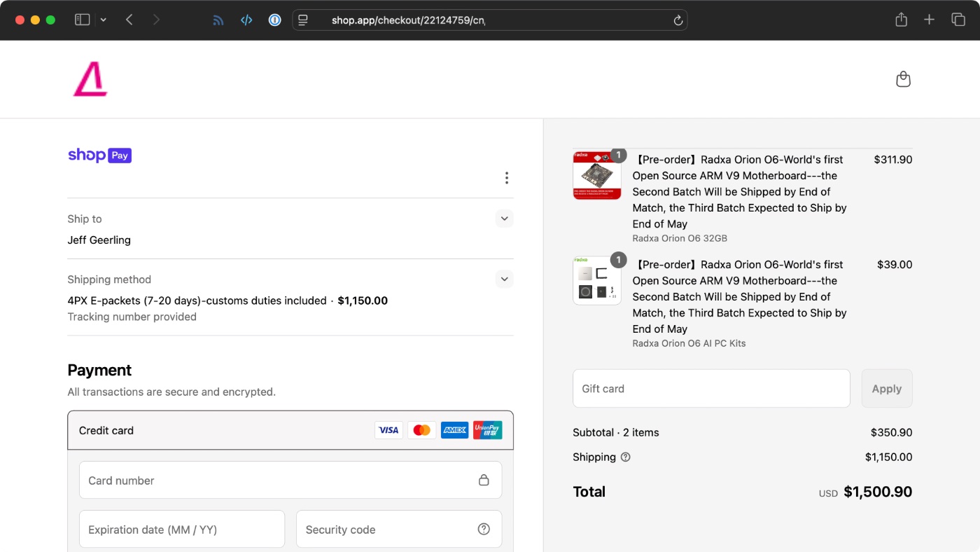
Task: Click the $311.90 item price
Action: (x=893, y=160)
